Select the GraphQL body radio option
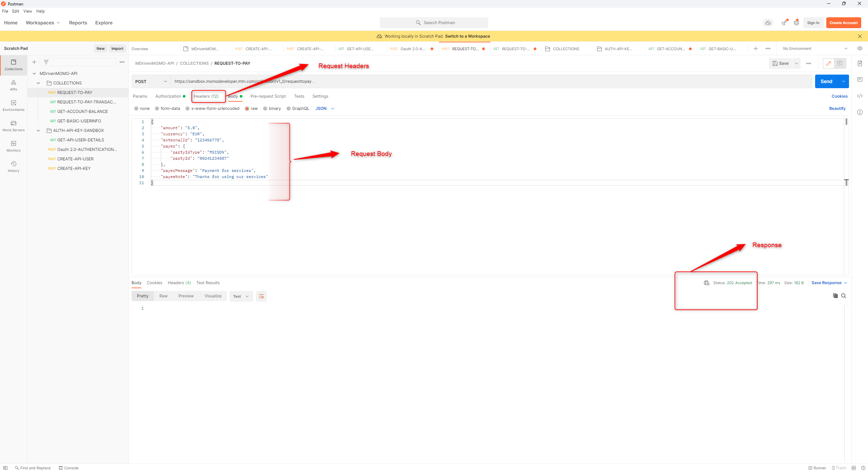This screenshot has height=472, width=868. (x=289, y=109)
